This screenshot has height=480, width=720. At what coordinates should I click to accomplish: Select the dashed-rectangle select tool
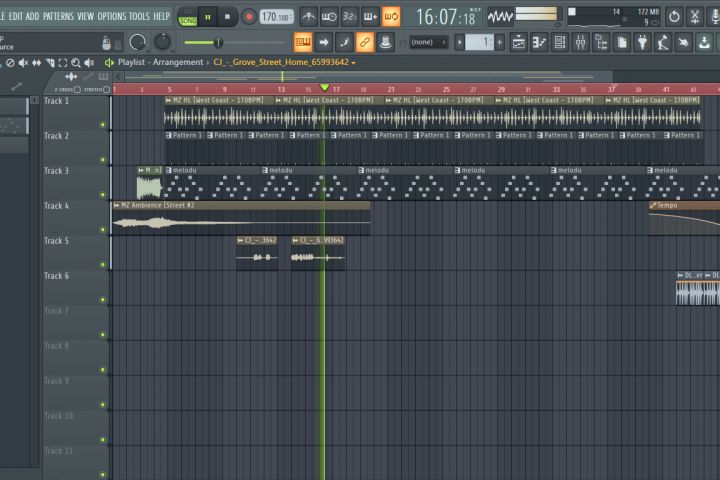pyautogui.click(x=62, y=63)
